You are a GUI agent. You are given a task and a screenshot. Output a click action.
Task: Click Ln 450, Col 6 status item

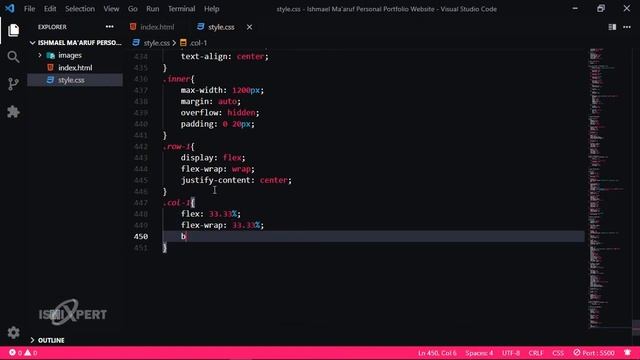[x=437, y=353]
